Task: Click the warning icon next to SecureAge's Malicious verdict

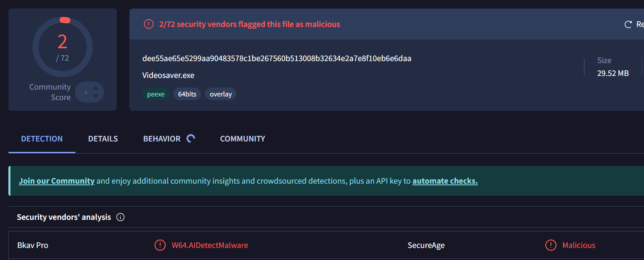Action: pos(551,245)
